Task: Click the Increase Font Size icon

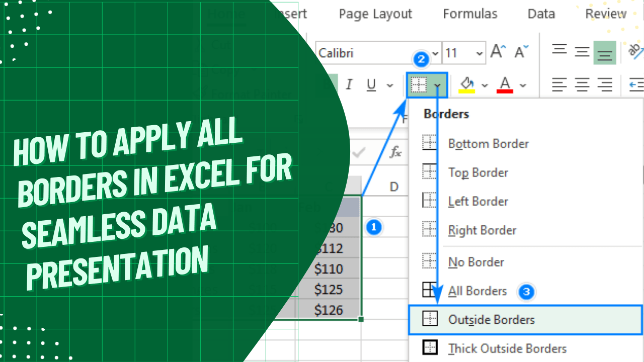Action: [497, 50]
